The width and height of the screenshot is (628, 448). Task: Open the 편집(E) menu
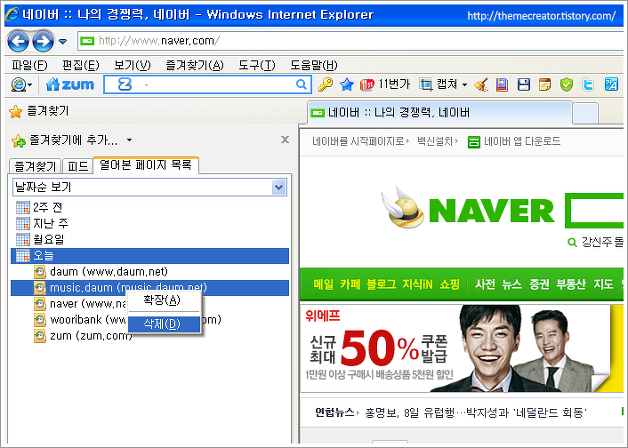[x=81, y=65]
